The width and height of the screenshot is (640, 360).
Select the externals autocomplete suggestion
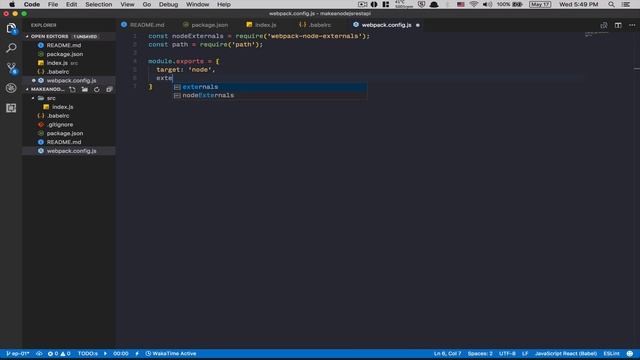(270, 87)
